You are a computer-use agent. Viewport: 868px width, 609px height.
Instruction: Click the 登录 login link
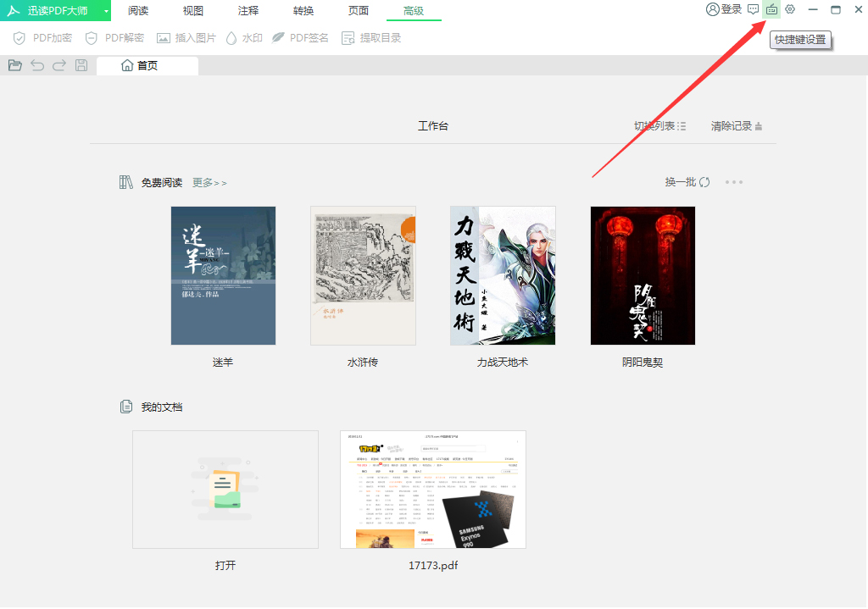pyautogui.click(x=723, y=11)
